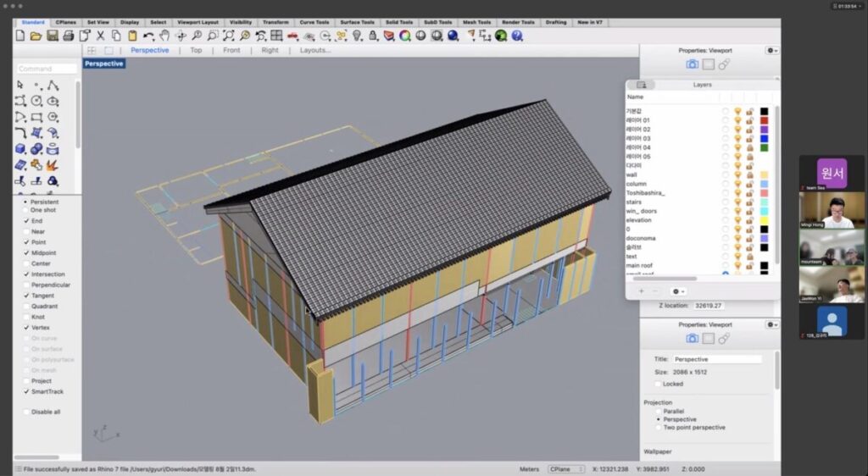Open the color wheel material icon
The height and width of the screenshot is (476, 868).
405,36
